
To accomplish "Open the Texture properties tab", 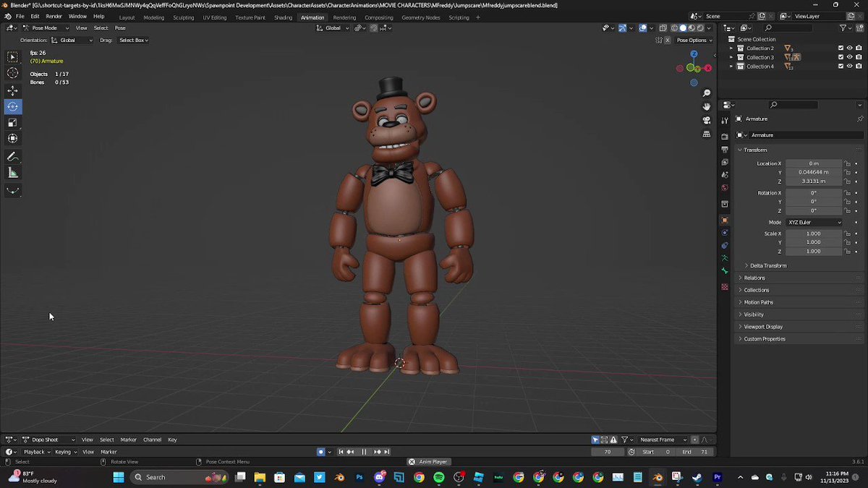I will click(x=725, y=287).
